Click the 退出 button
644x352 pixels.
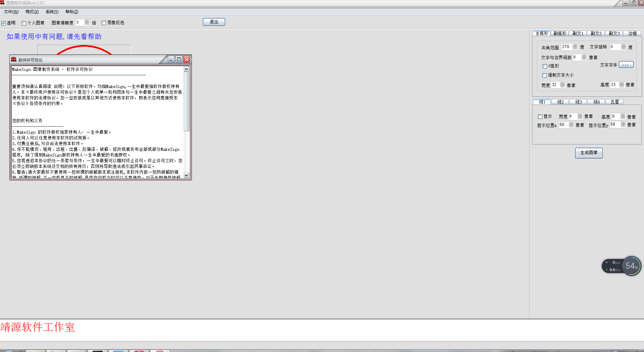point(214,22)
